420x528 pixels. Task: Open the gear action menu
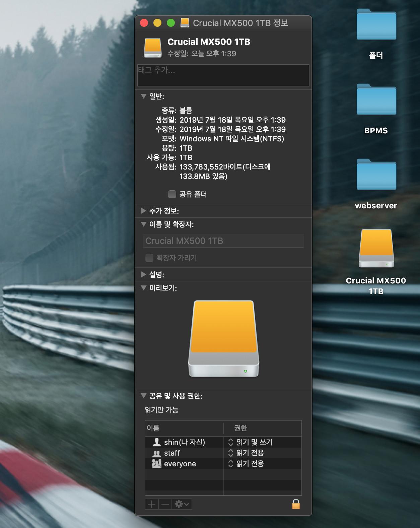coord(182,504)
